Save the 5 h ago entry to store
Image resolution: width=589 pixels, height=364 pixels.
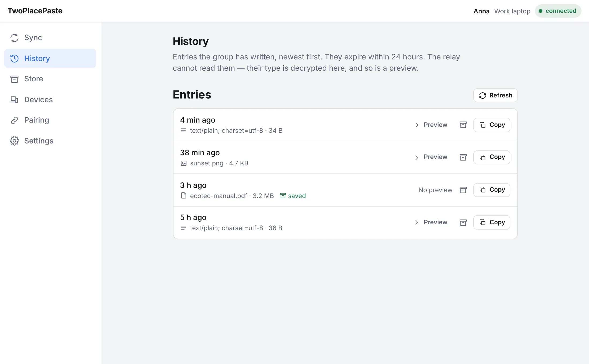[x=463, y=222]
